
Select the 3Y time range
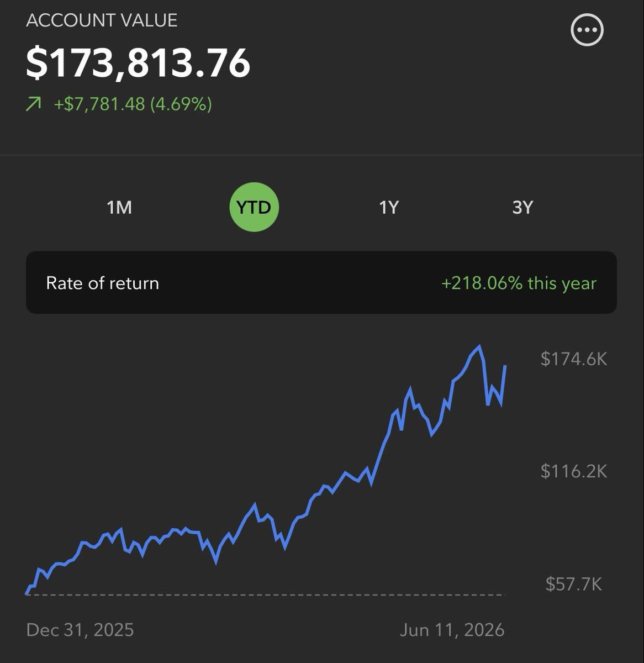(522, 207)
